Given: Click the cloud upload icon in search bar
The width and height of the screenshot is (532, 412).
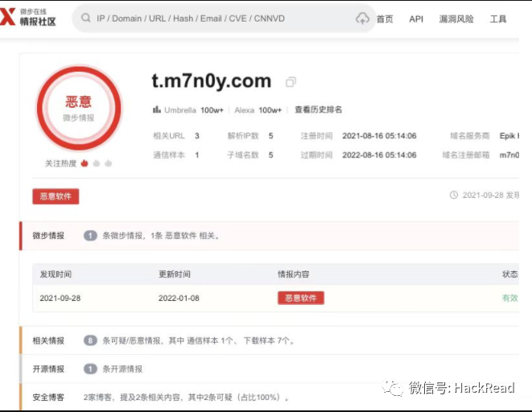Looking at the screenshot, I should coord(362,19).
